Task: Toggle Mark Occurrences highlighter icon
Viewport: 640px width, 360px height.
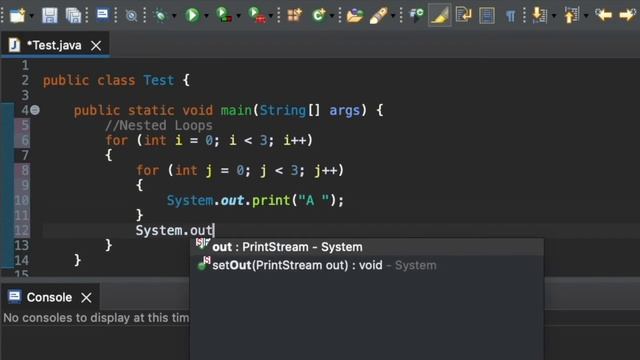Action: pyautogui.click(x=440, y=16)
